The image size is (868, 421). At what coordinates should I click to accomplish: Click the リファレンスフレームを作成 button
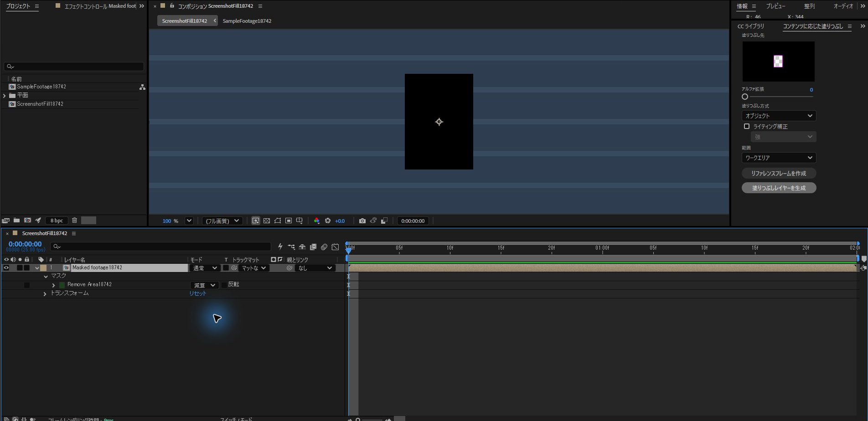pos(779,173)
